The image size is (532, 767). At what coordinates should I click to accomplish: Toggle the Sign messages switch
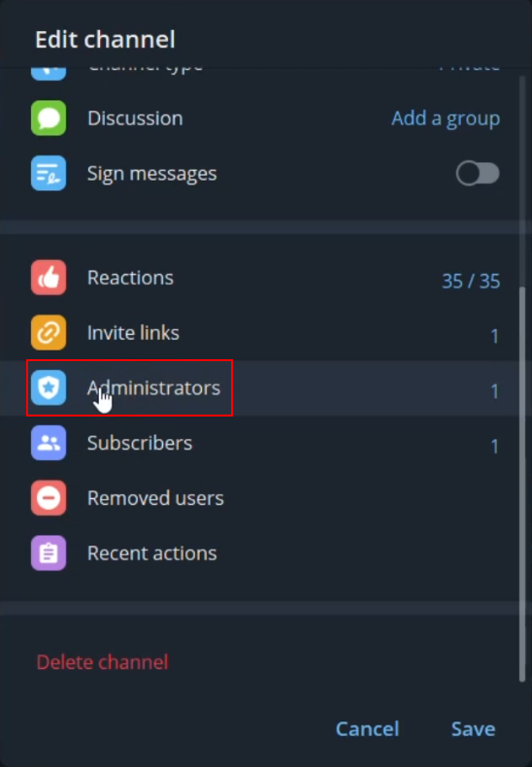click(478, 173)
